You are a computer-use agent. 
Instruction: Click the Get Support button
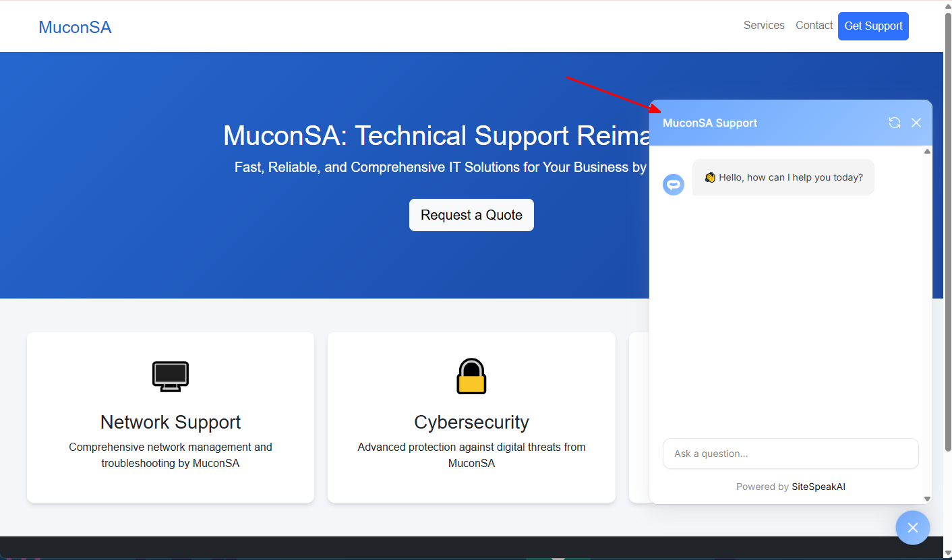(873, 26)
